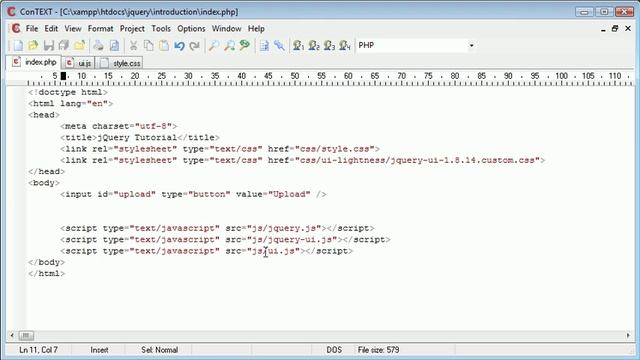Click the 'Ln 11, Col 7' status entry

[38, 350]
